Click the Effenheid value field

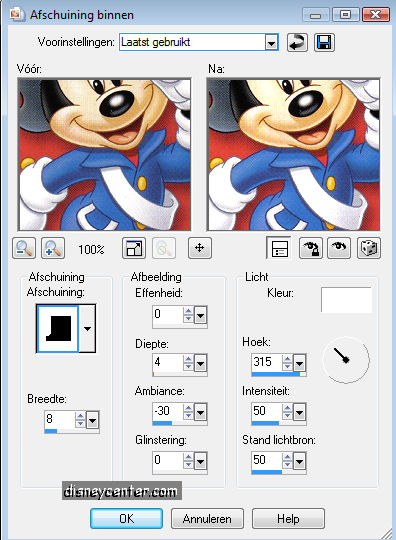click(168, 314)
